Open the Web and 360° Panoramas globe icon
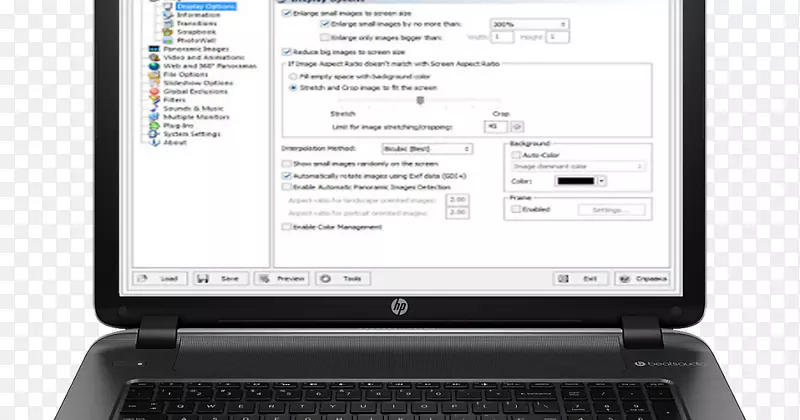The image size is (800, 420). 154,66
